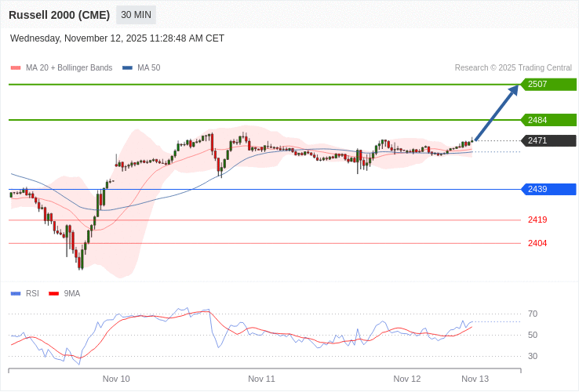Click the 30 MIN timeframe badge
Screen dimensions: 579x392
point(136,15)
